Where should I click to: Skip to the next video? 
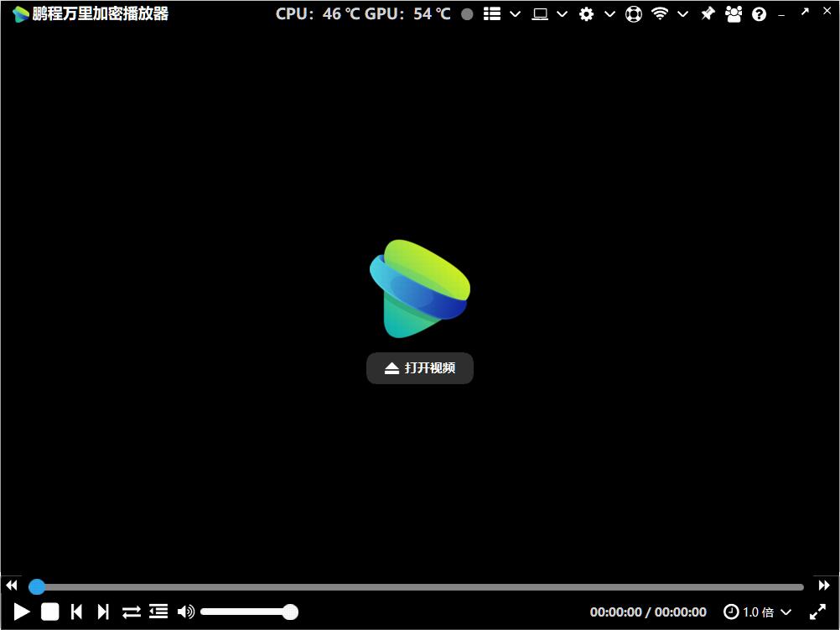103,612
